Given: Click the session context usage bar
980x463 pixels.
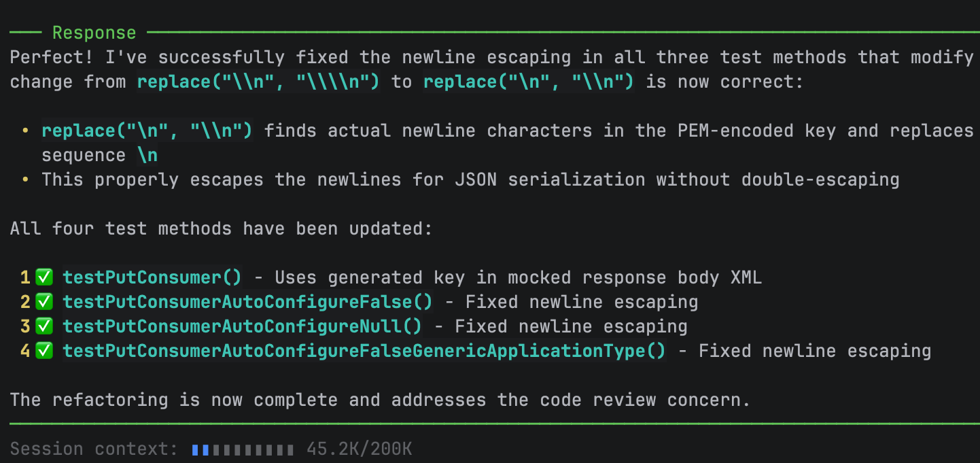Looking at the screenshot, I should pyautogui.click(x=243, y=449).
